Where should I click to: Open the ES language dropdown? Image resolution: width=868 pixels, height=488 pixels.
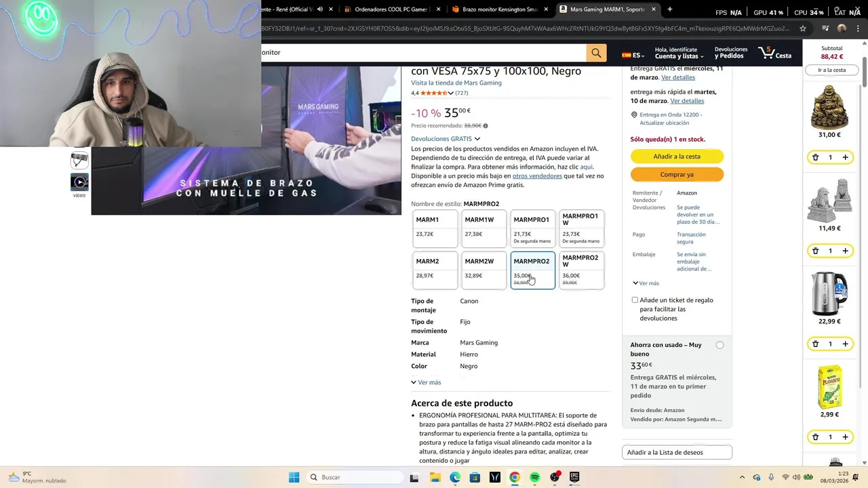tap(633, 55)
